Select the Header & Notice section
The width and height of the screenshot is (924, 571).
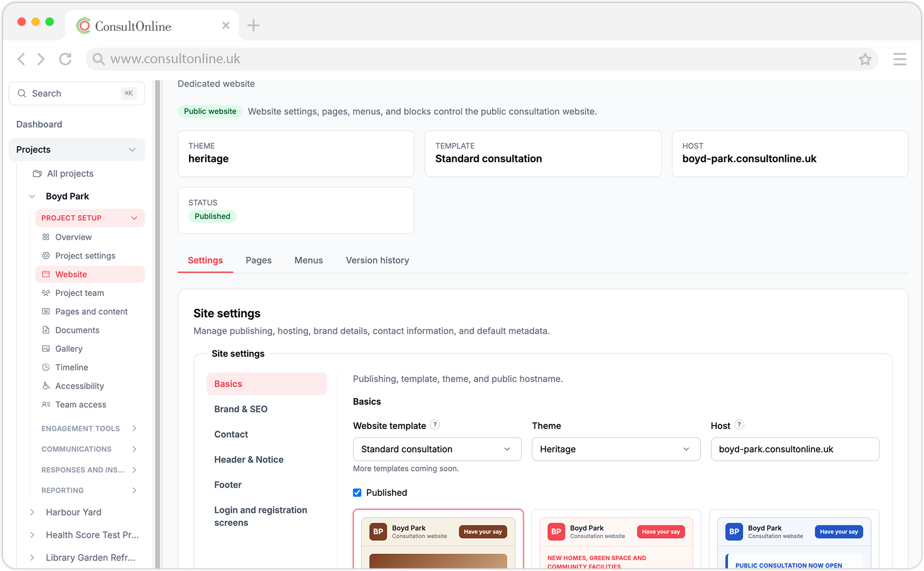pyautogui.click(x=249, y=459)
